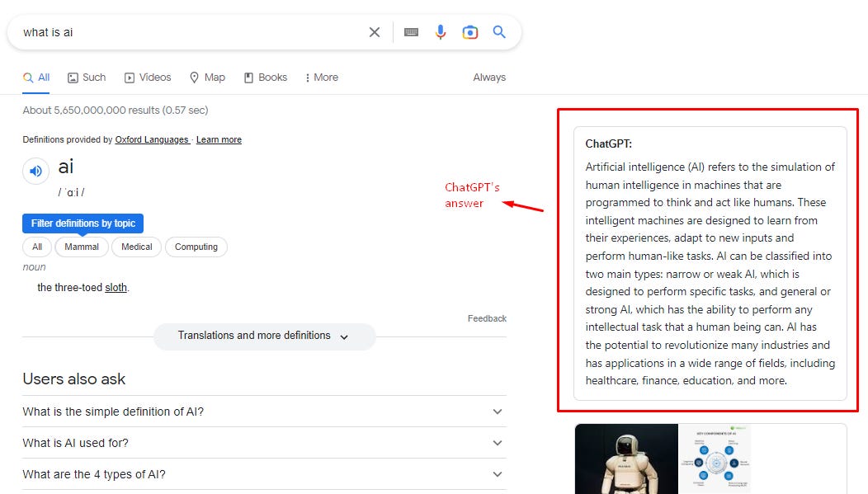Expand 'What are the 4 types of AI?'
The image size is (868, 494).
pyautogui.click(x=265, y=475)
